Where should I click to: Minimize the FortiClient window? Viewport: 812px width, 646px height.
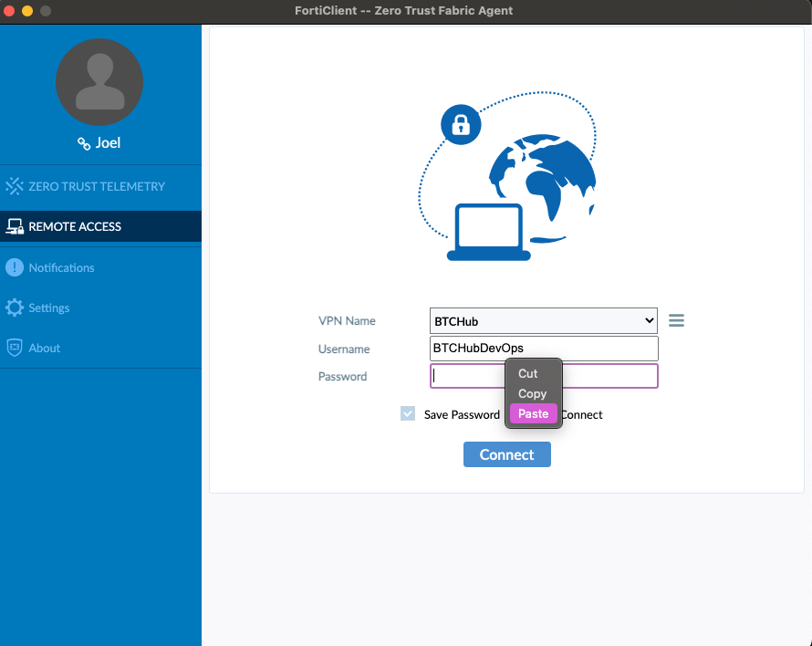pos(27,11)
